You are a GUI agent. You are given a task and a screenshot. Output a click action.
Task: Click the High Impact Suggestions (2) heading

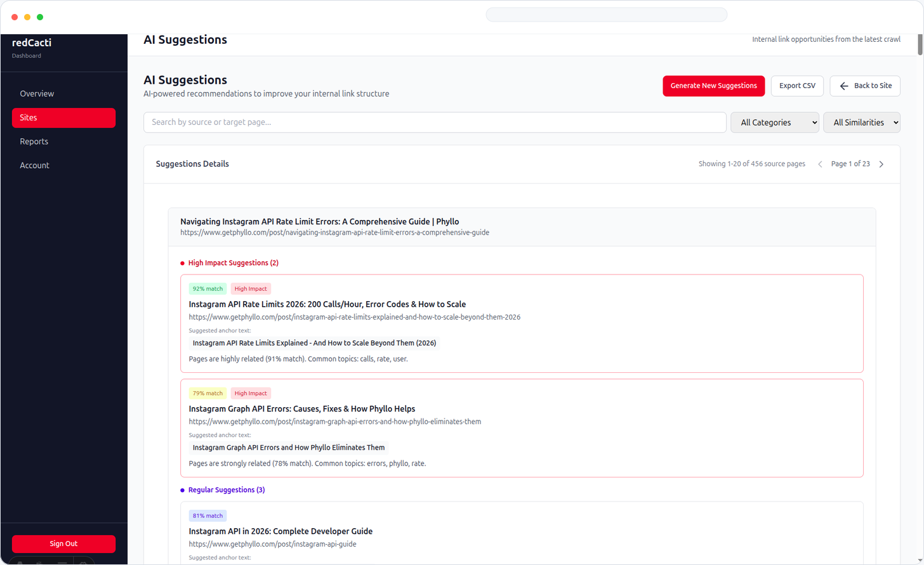(x=234, y=263)
